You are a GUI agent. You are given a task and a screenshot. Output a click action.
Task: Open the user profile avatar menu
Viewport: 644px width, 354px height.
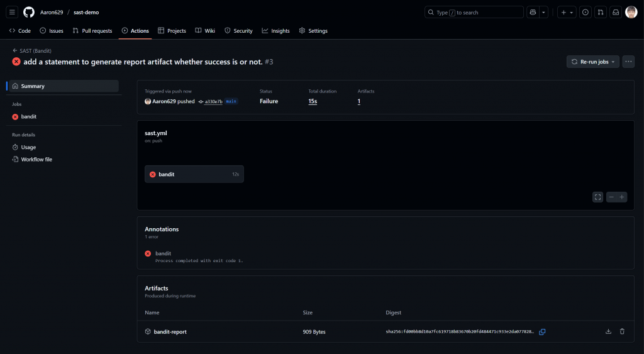pos(631,13)
